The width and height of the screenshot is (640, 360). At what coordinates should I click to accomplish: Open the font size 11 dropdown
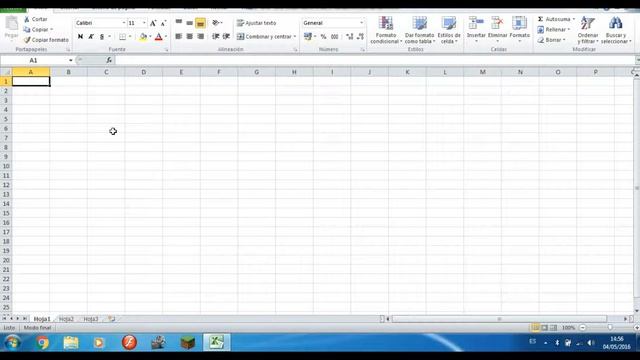144,23
